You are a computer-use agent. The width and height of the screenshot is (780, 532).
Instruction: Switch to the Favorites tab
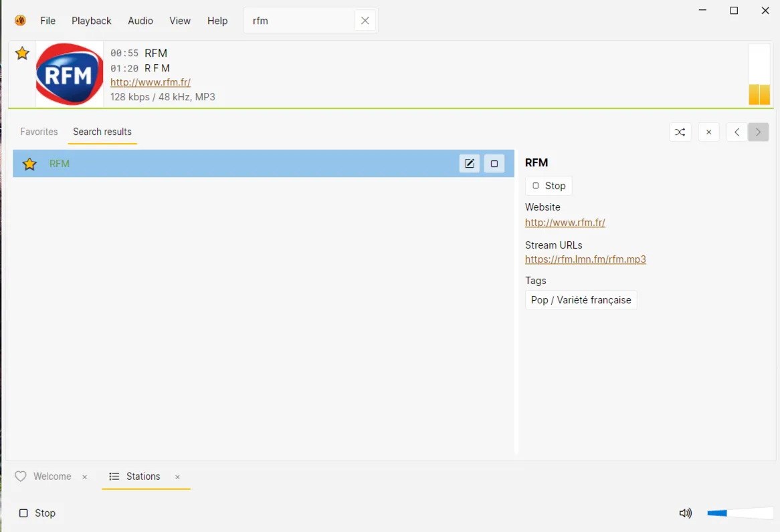click(x=39, y=132)
